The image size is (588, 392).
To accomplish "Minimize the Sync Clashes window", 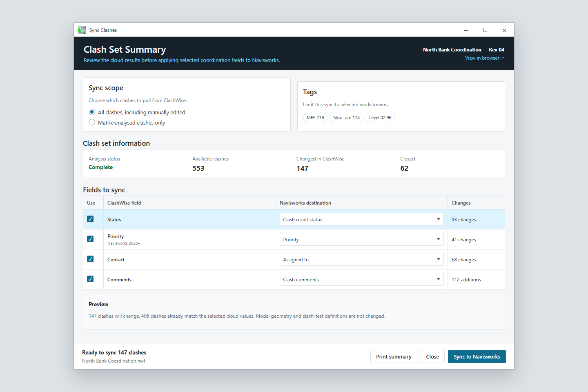I will coord(466,30).
